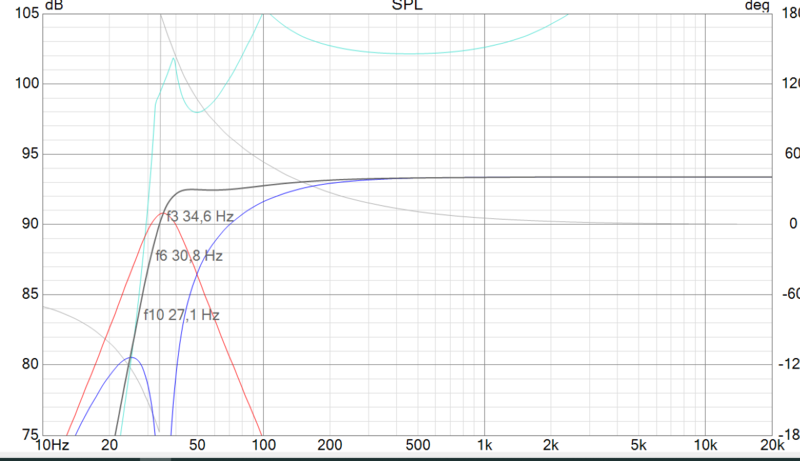800x461 pixels.
Task: Click the dB axis unit label
Action: coord(54,6)
